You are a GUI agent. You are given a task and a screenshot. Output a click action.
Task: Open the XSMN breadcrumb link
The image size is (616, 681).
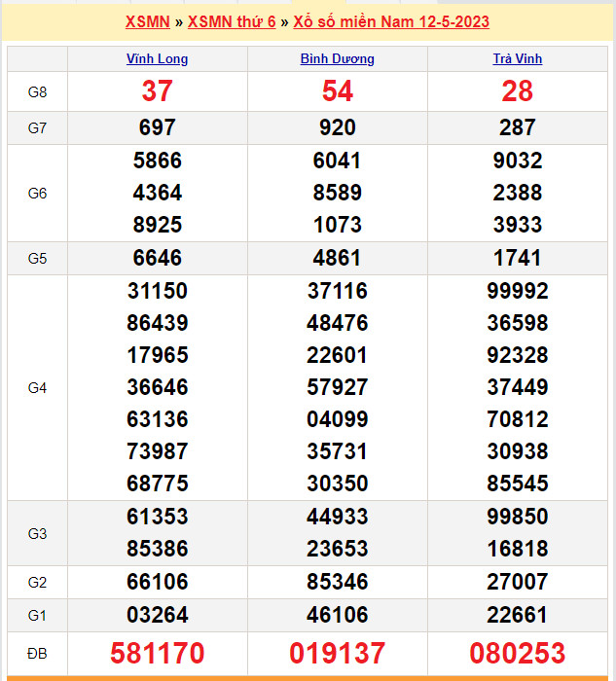(148, 21)
